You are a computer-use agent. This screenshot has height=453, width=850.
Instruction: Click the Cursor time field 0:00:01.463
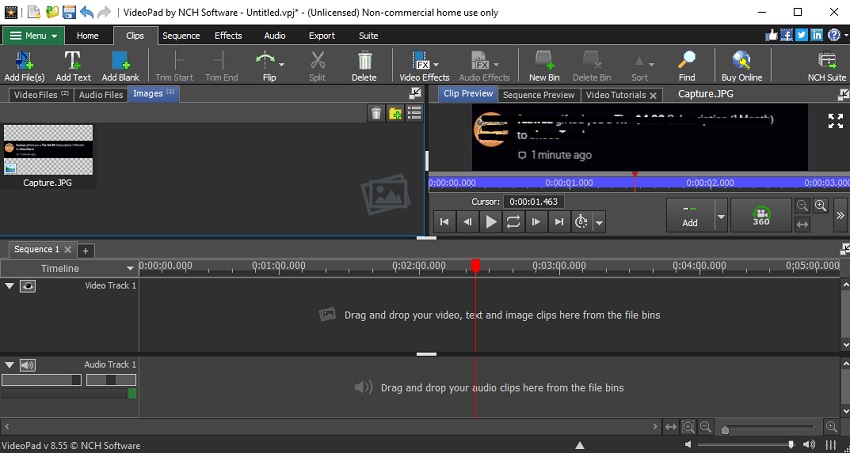(534, 202)
